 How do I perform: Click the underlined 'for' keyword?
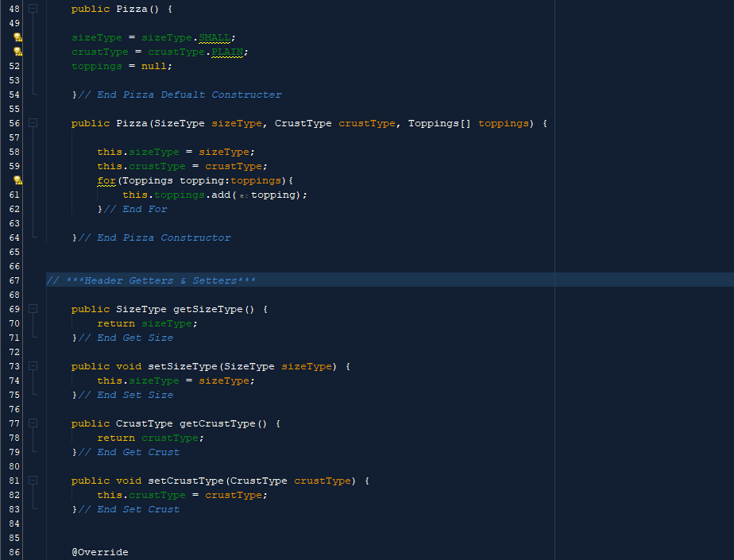coord(106,181)
